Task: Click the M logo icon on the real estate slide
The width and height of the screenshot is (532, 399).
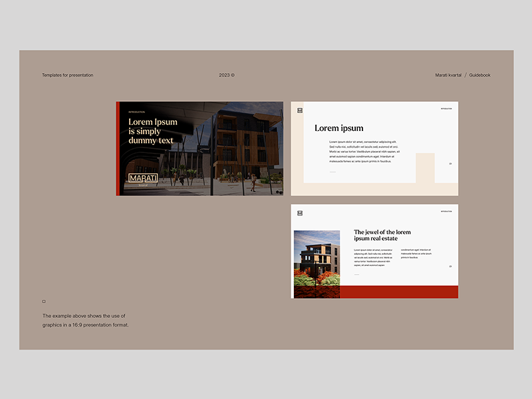Action: [x=300, y=213]
